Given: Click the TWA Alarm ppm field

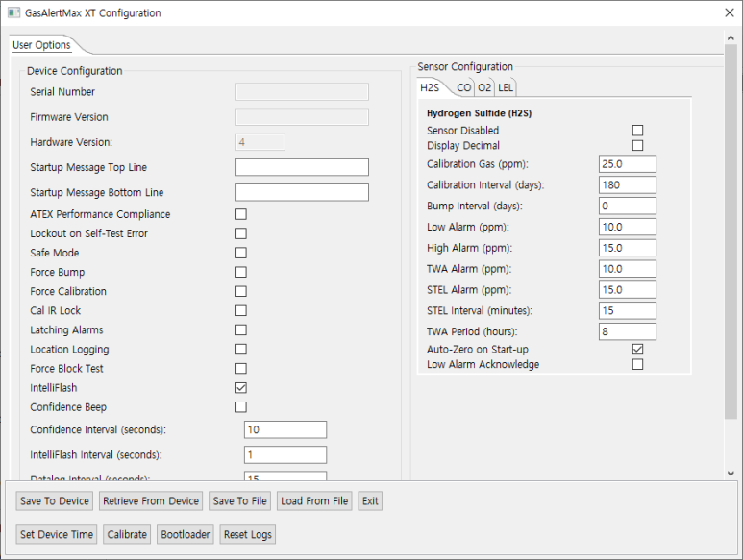Looking at the screenshot, I should (628, 268).
